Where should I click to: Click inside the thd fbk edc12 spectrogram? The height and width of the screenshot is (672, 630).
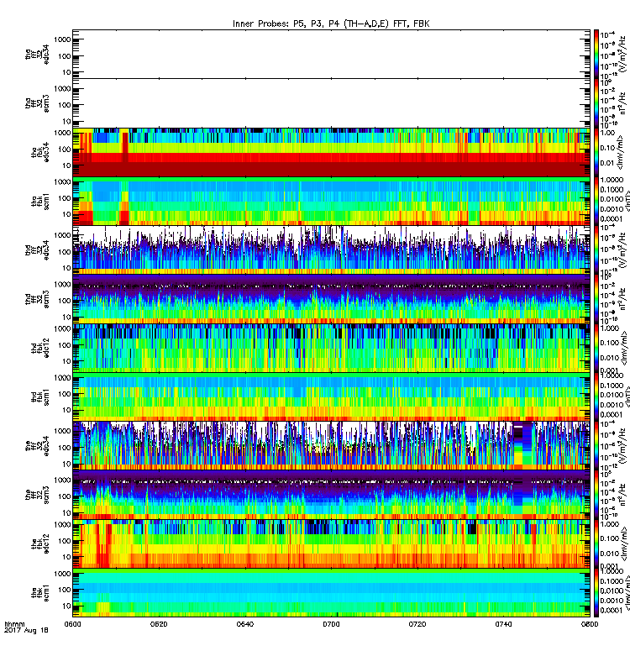tap(331, 348)
